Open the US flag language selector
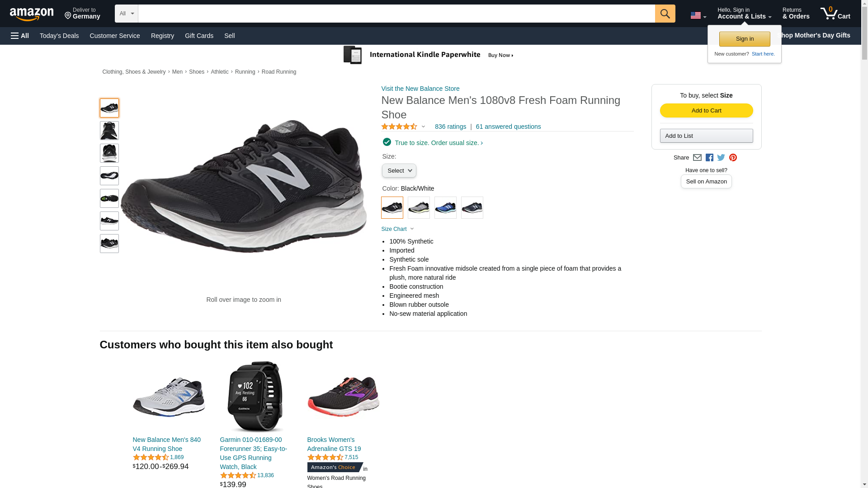The image size is (868, 488). [698, 16]
